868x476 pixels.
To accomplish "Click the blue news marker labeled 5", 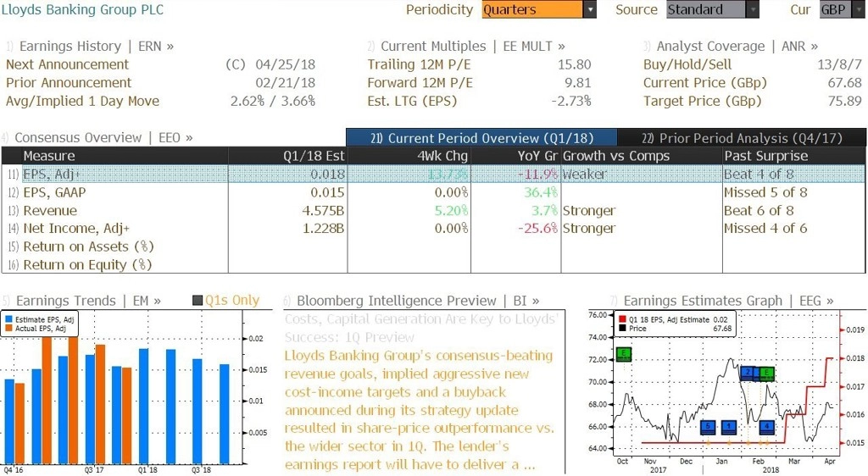I will tap(708, 426).
